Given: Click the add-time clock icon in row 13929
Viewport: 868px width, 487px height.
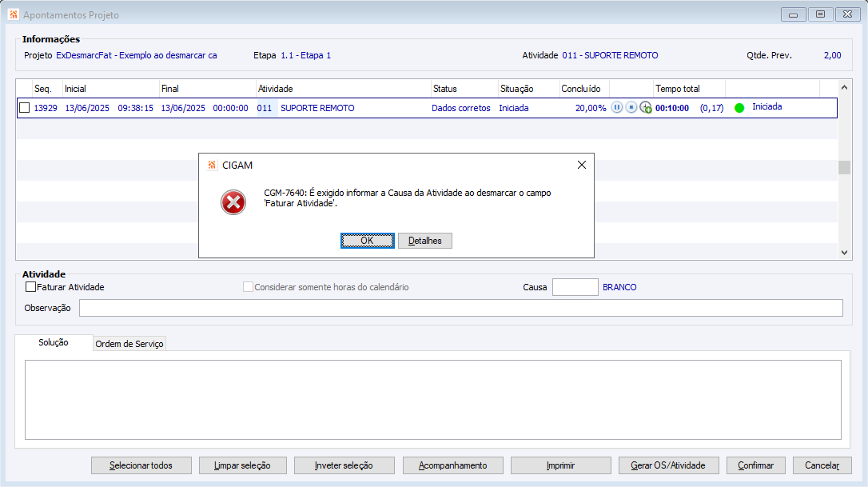Looking at the screenshot, I should tap(646, 107).
